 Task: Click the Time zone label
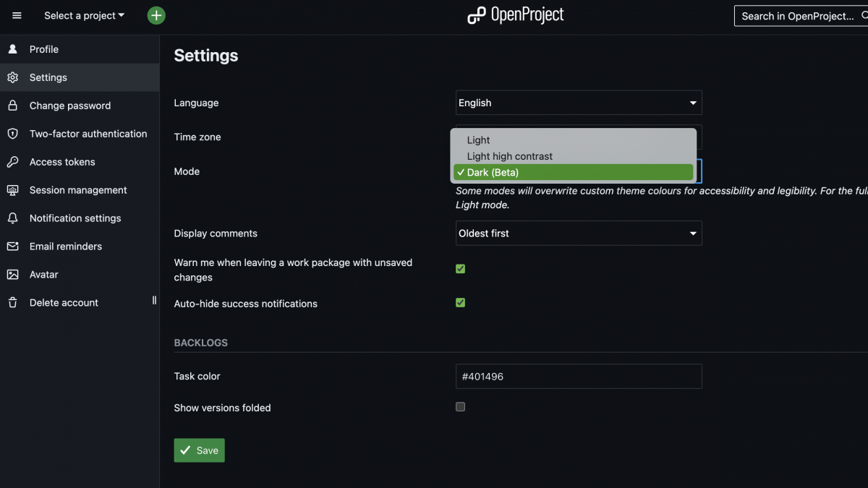[197, 137]
